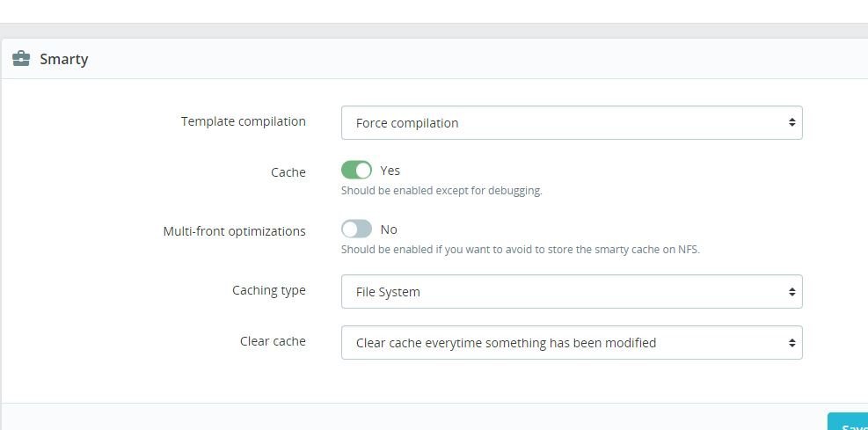This screenshot has width=868, height=430.
Task: Click the arrows on Clear cache select
Action: point(791,343)
